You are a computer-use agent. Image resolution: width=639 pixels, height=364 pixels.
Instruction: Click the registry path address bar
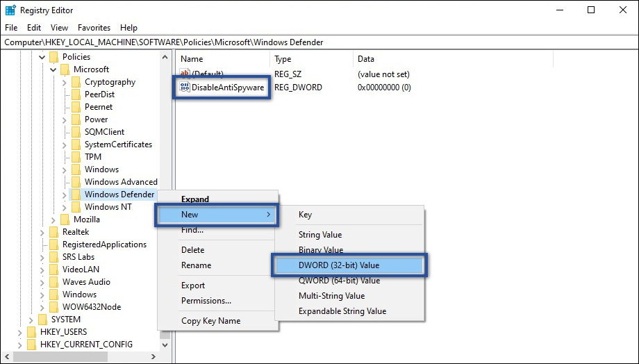[x=319, y=42]
